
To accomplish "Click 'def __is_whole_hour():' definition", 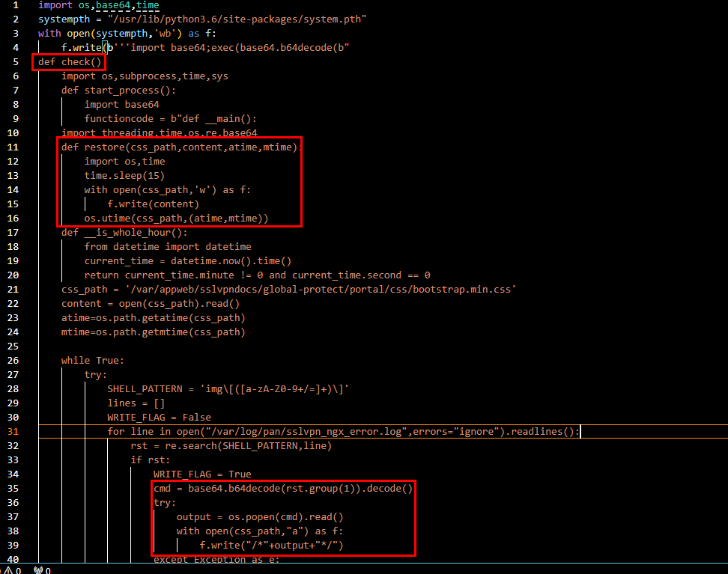I will 124,232.
